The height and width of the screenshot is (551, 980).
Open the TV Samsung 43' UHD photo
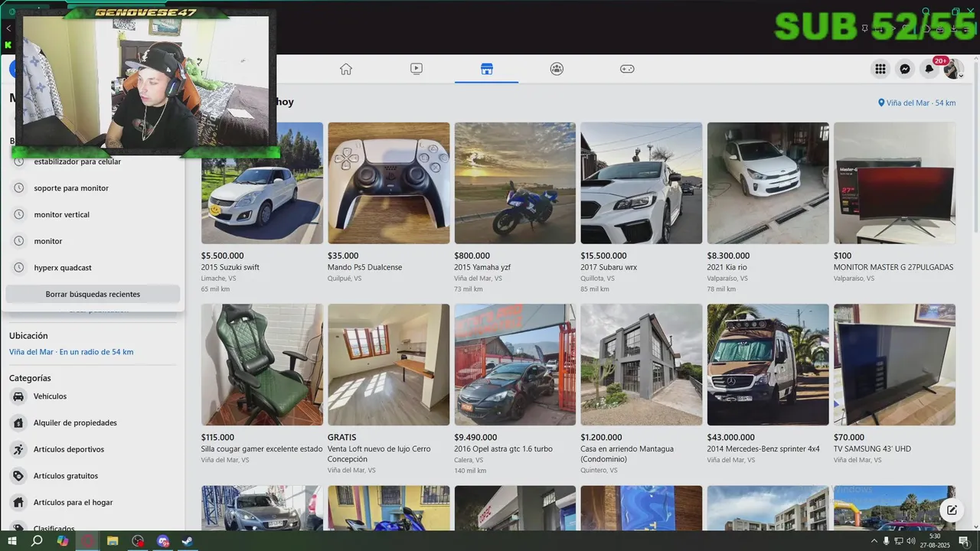click(894, 364)
